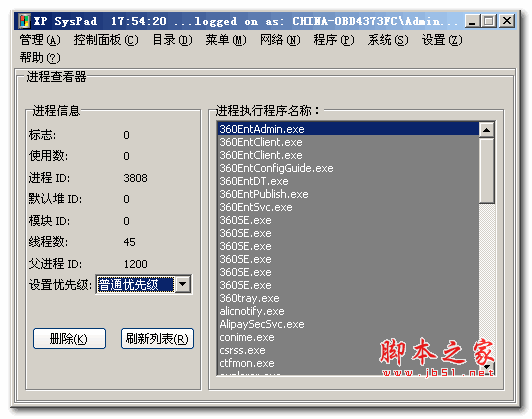Click the 刷新列表(R) button

[x=157, y=338]
